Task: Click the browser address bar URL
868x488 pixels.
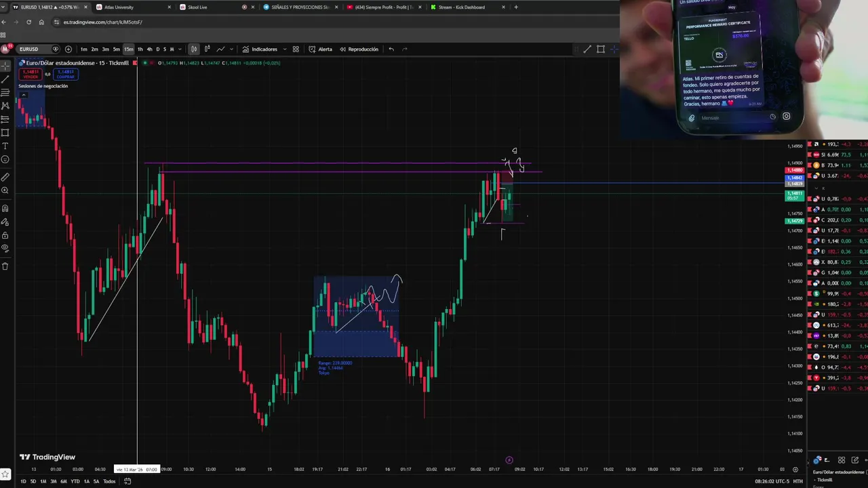Action: click(x=102, y=22)
